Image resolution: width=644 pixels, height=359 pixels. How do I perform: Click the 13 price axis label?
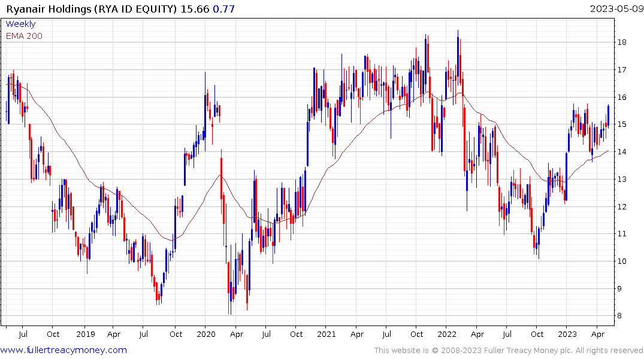tap(622, 180)
